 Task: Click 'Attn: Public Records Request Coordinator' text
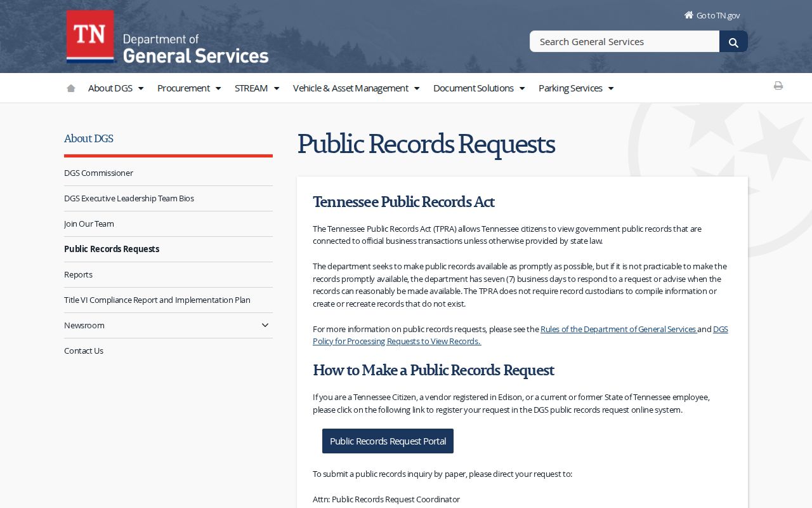click(386, 499)
